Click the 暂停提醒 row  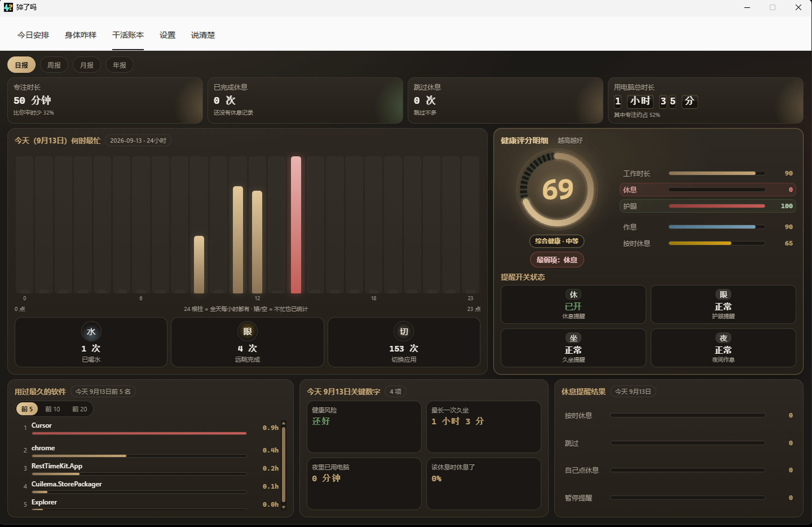(678, 498)
